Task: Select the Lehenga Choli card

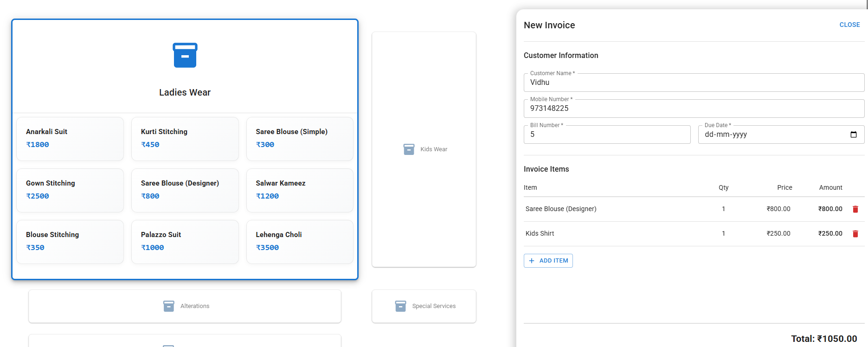Action: (x=300, y=242)
